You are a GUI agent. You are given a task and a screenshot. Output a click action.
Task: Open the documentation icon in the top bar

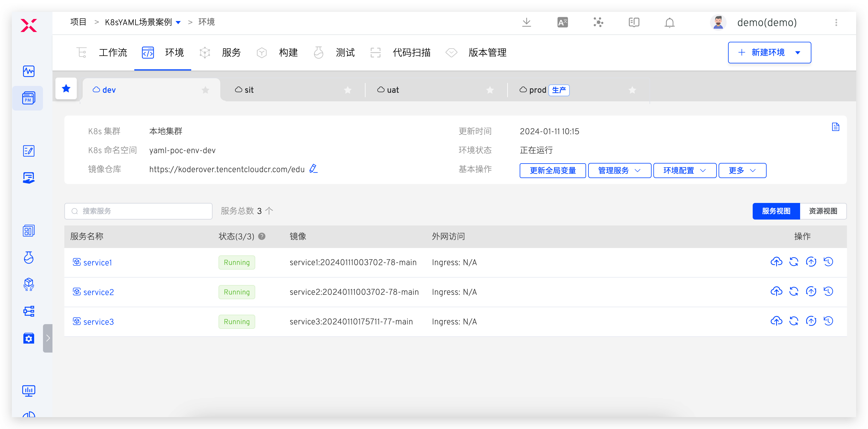pos(634,22)
